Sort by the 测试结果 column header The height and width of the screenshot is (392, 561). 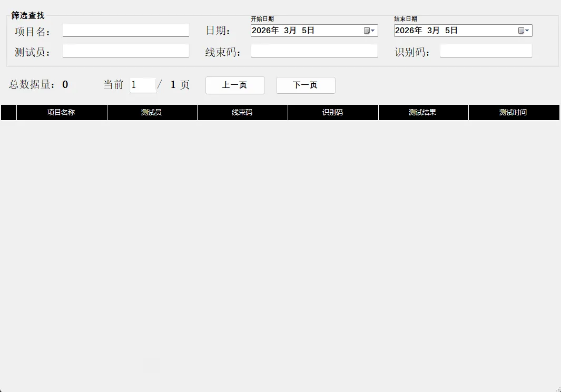point(423,113)
